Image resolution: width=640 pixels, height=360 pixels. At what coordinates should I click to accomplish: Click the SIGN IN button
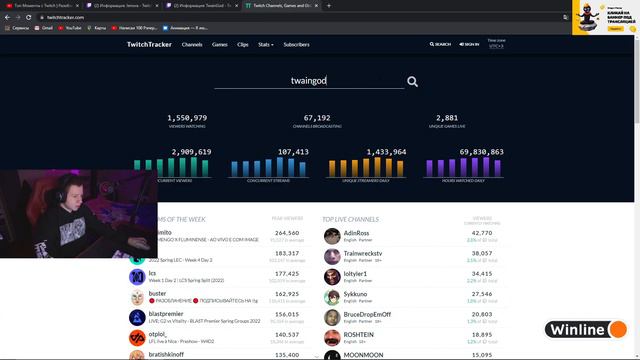tap(469, 44)
